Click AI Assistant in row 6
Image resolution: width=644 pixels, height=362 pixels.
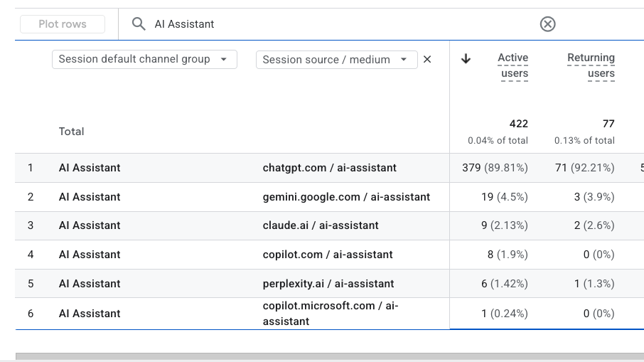(90, 314)
